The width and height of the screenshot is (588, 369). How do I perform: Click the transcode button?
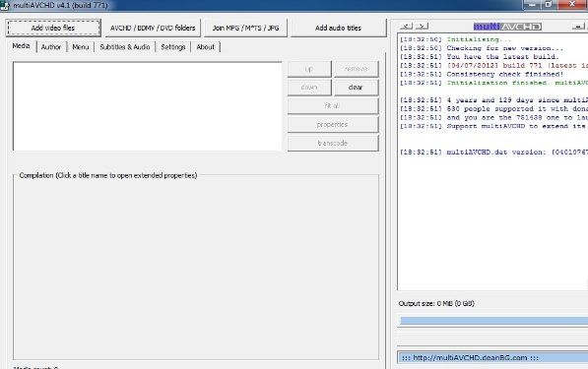click(x=333, y=143)
